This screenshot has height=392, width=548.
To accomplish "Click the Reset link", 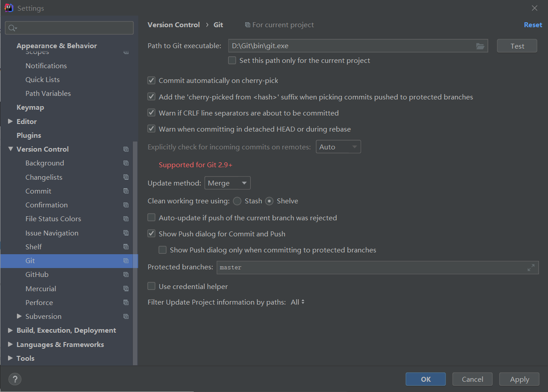I will point(533,25).
